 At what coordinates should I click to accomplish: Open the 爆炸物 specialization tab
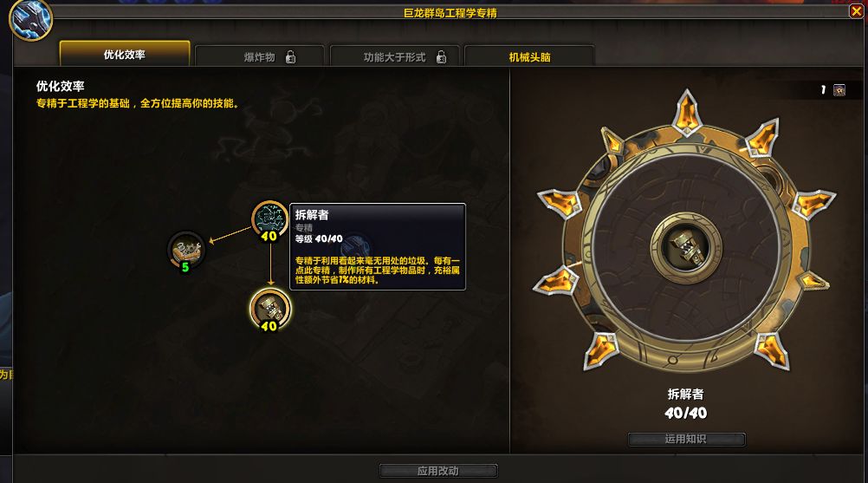click(x=260, y=56)
